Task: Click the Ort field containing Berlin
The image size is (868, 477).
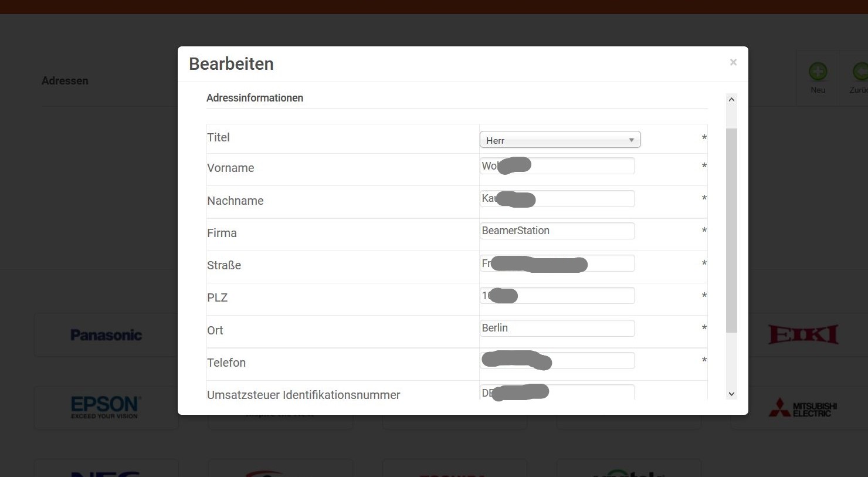Action: click(557, 329)
